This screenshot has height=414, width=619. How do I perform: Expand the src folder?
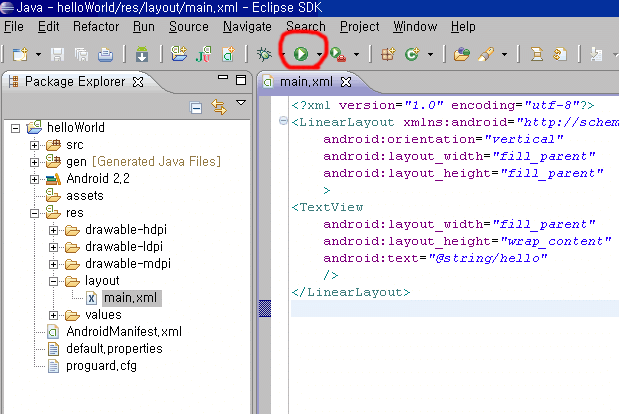pos(34,145)
